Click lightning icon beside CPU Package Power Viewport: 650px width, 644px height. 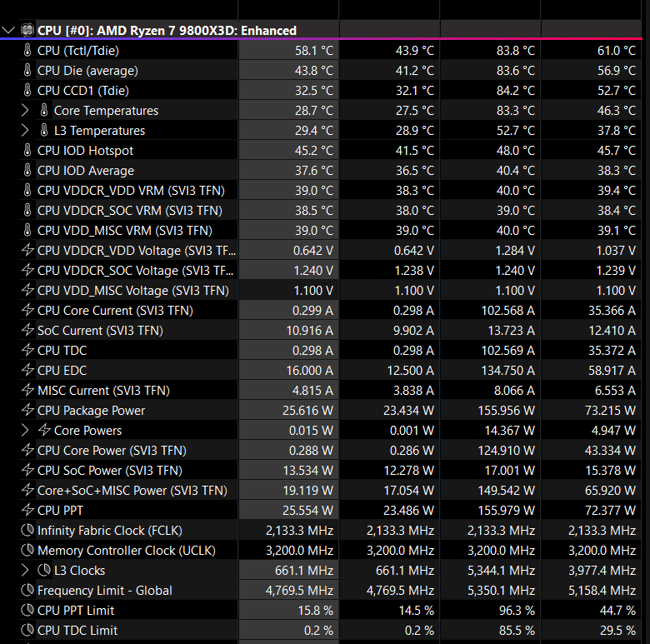pyautogui.click(x=27, y=410)
